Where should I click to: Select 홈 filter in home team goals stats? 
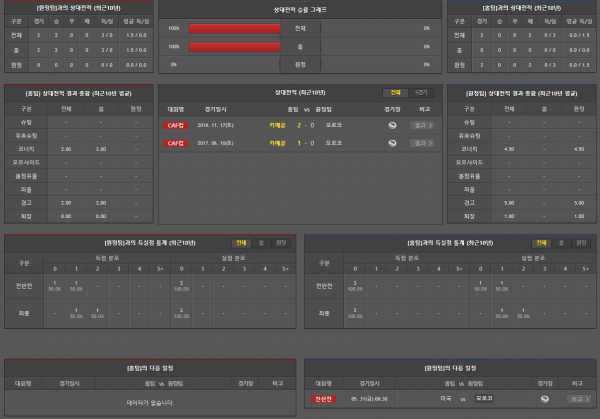(x=261, y=242)
